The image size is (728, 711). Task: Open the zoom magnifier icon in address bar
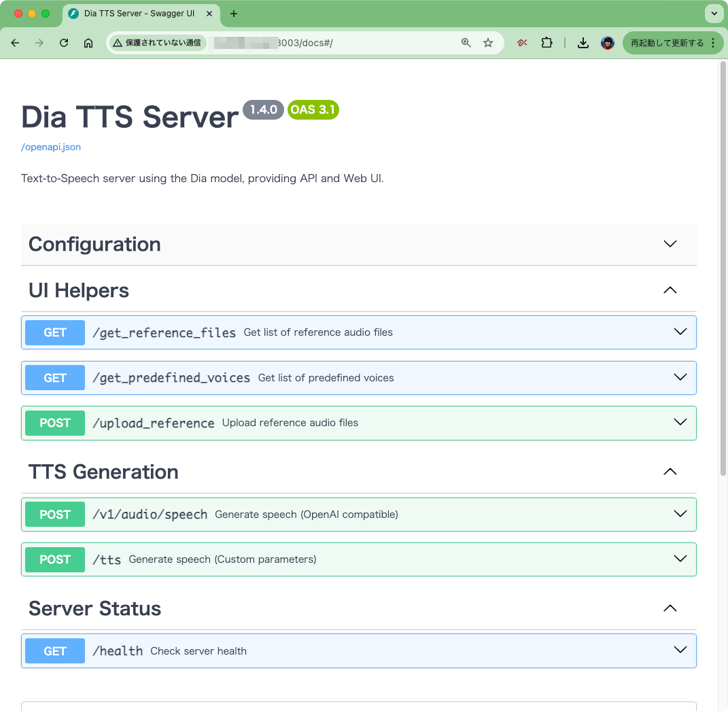click(466, 43)
